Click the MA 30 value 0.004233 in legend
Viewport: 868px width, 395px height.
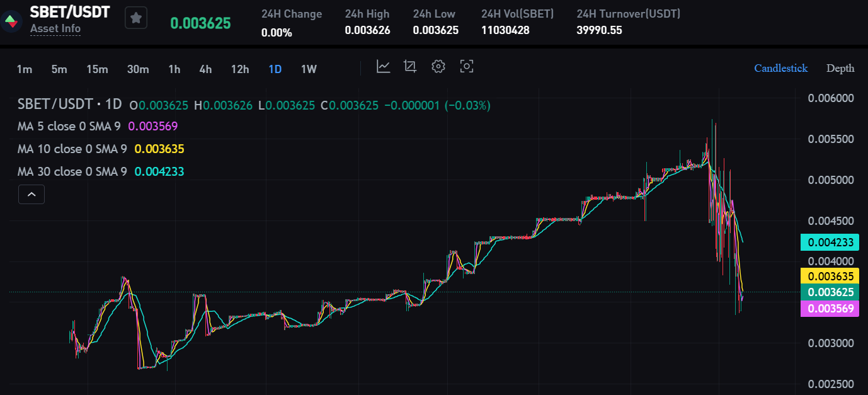[x=159, y=171]
